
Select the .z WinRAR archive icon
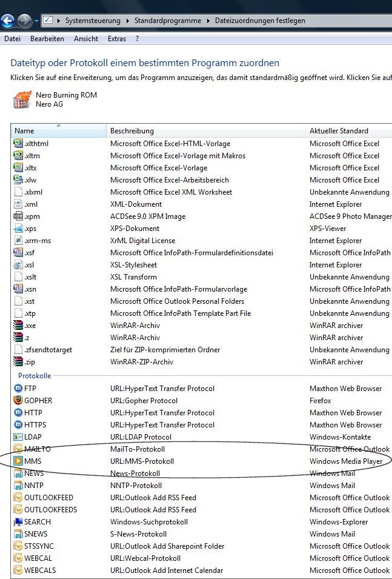(x=18, y=338)
